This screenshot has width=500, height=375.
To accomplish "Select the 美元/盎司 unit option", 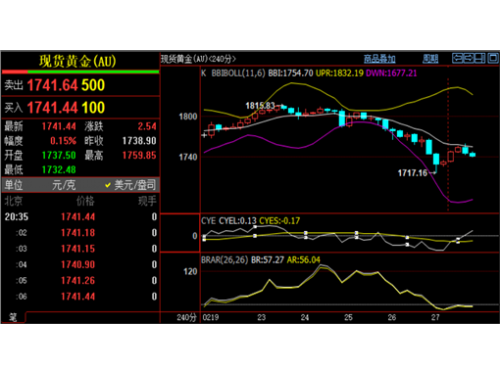I will pos(135,185).
